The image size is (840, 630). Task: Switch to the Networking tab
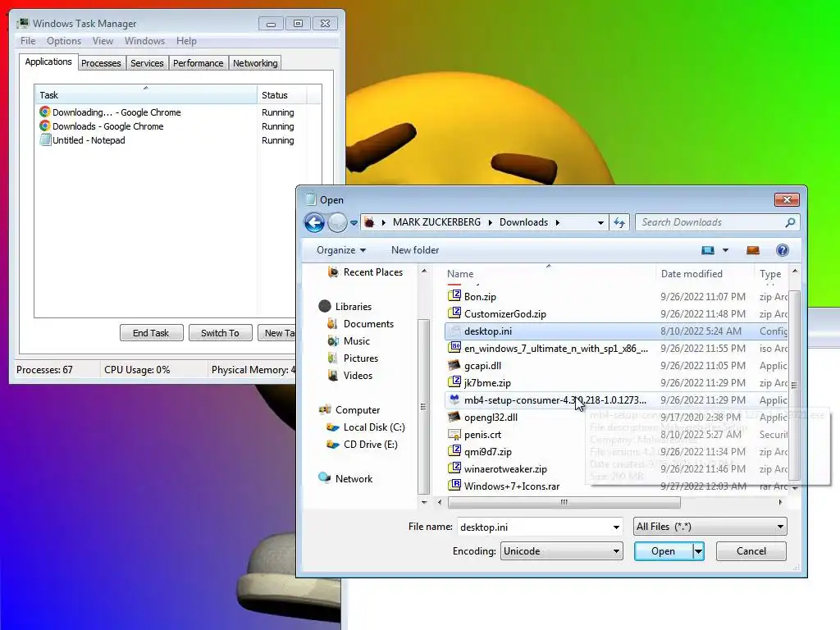[255, 63]
